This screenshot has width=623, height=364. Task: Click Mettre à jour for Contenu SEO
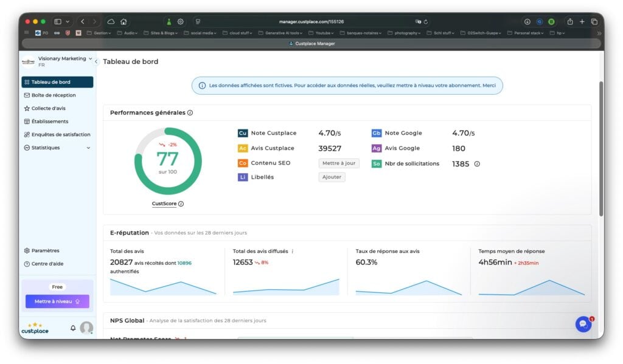click(339, 163)
